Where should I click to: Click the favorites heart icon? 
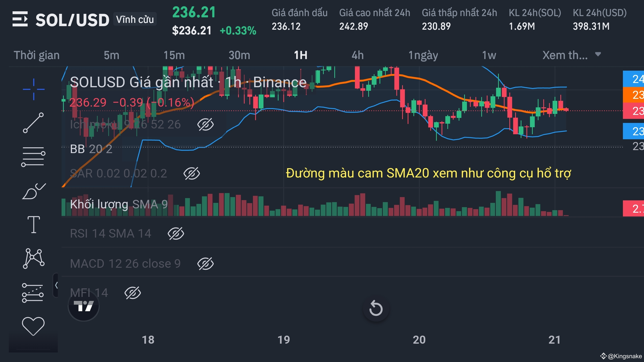33,326
